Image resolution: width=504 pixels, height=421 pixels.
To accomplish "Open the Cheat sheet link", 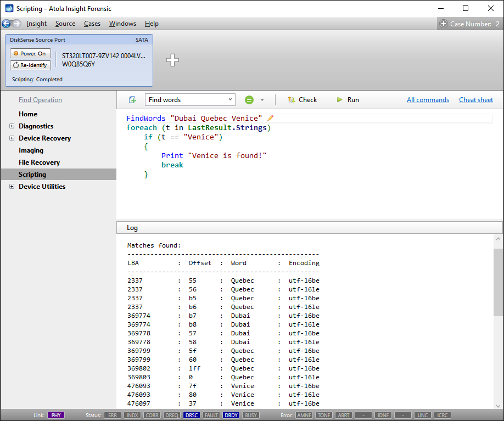I will tap(475, 100).
